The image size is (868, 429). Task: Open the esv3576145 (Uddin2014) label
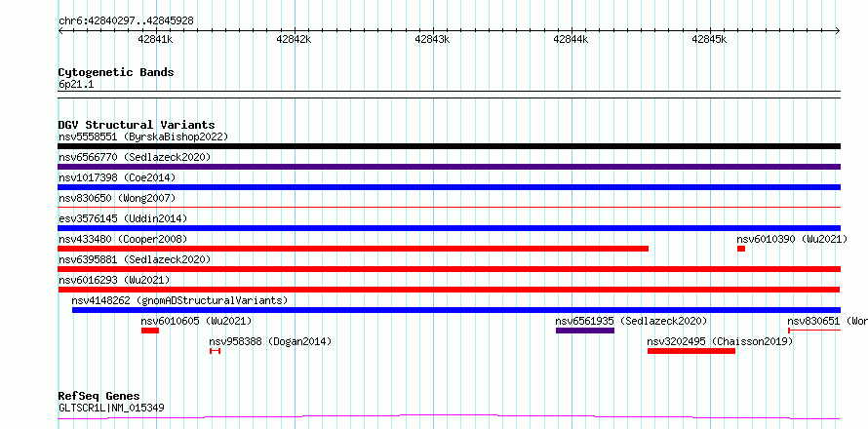pyautogui.click(x=123, y=218)
